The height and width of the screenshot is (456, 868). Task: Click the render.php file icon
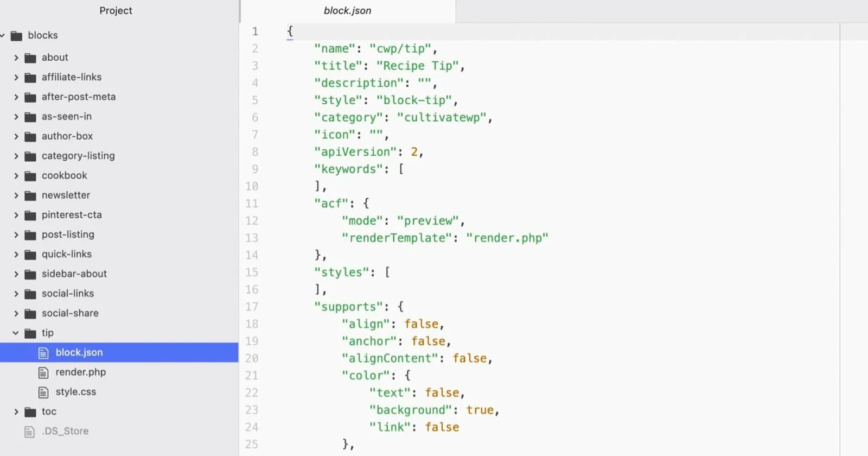coord(43,372)
